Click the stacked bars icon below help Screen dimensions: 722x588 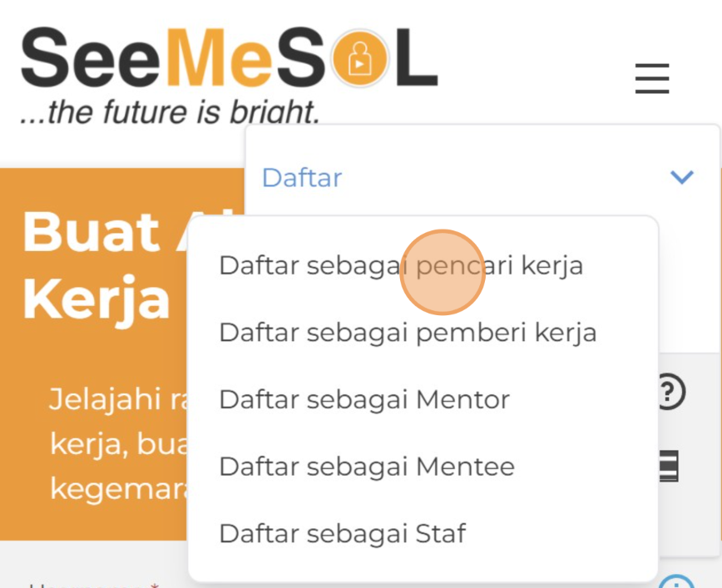[668, 466]
